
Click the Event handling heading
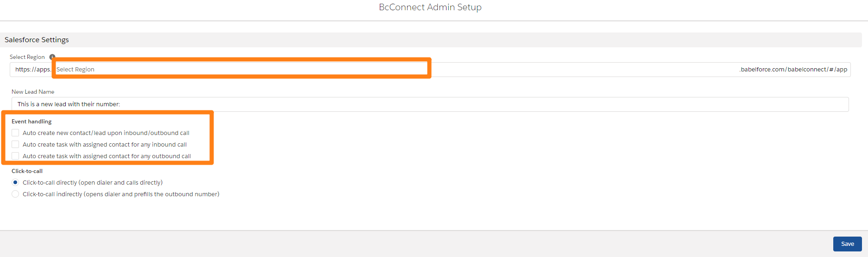31,122
